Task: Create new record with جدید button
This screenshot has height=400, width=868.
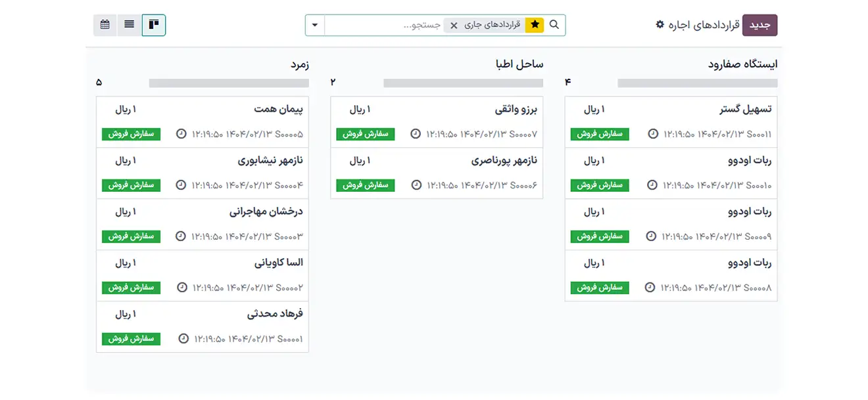Action: [759, 25]
